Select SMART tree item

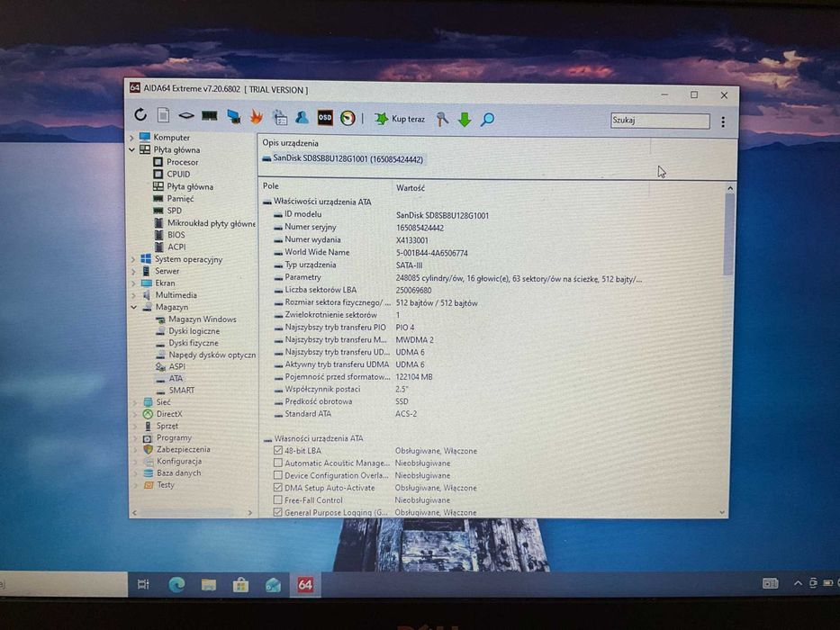tap(182, 390)
